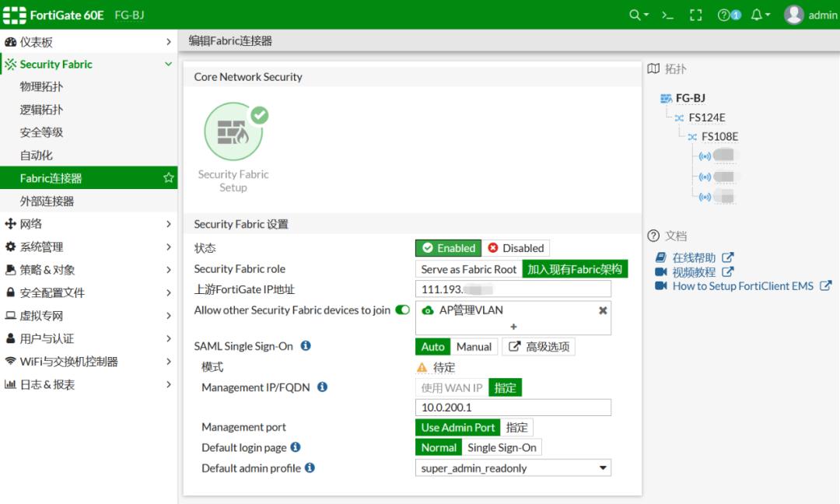Remove AP管理VLAN with the X icon
The height and width of the screenshot is (504, 840).
(602, 310)
